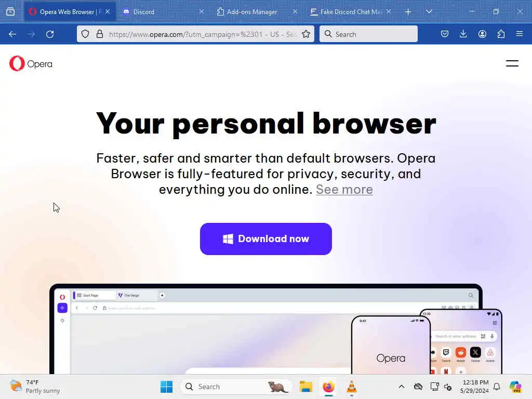Go back to the previous page
The height and width of the screenshot is (399, 532).
(12, 34)
